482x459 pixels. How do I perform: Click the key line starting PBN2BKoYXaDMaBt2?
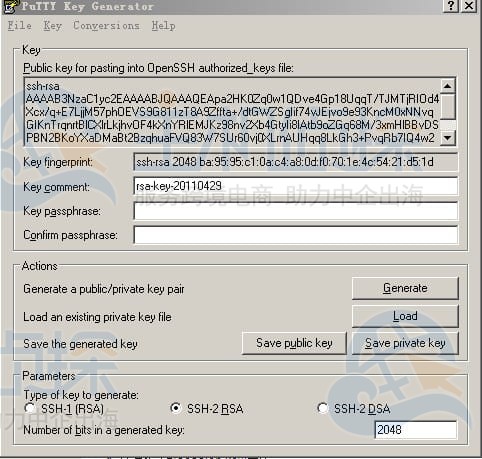coord(230,138)
